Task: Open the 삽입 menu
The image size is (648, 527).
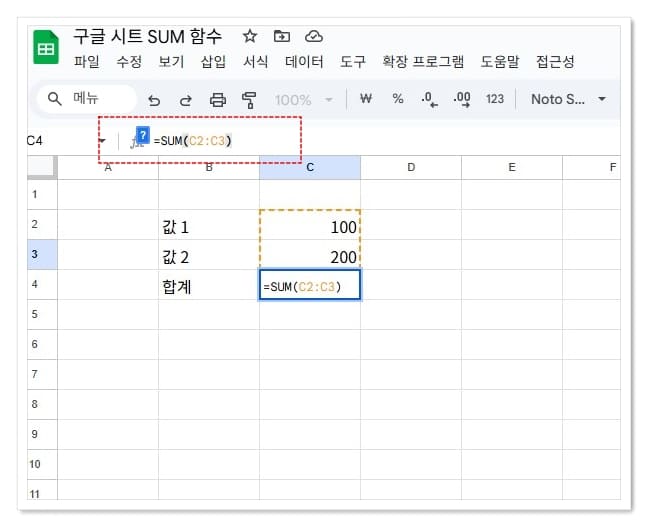Action: [213, 62]
